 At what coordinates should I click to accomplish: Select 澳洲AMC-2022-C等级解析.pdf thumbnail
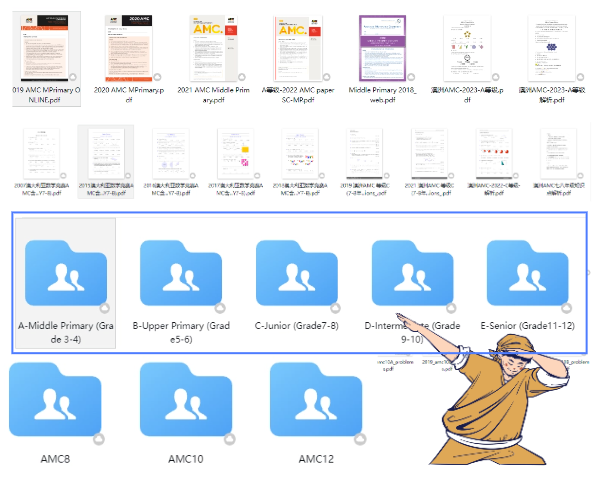494,154
